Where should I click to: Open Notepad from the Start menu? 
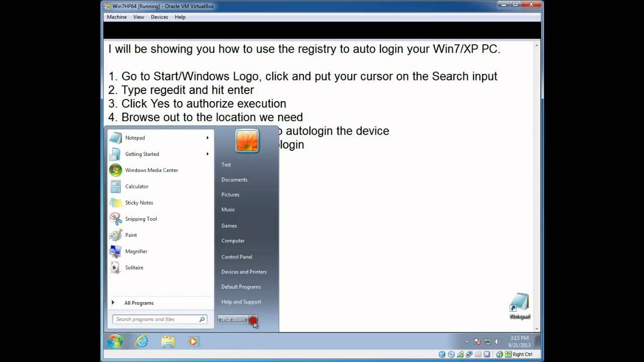pos(160,138)
